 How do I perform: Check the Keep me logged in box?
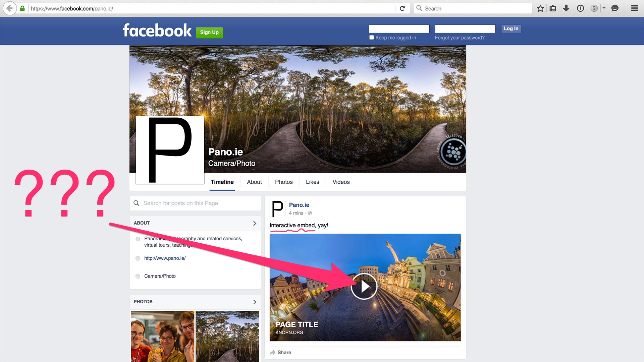[x=372, y=38]
